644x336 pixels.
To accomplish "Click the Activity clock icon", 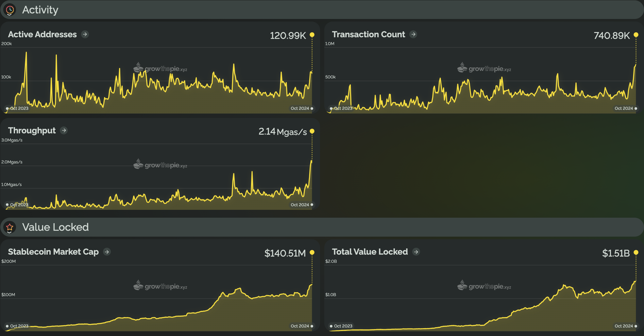I will click(x=10, y=10).
